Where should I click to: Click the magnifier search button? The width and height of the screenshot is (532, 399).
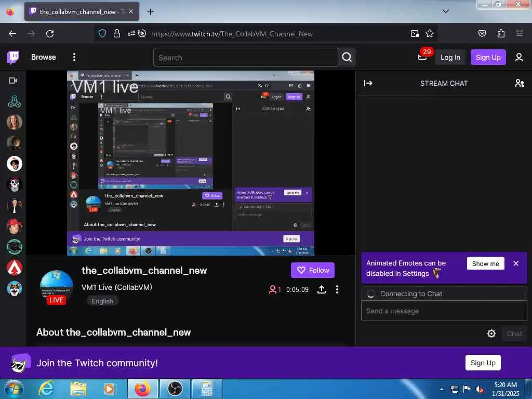(x=347, y=57)
